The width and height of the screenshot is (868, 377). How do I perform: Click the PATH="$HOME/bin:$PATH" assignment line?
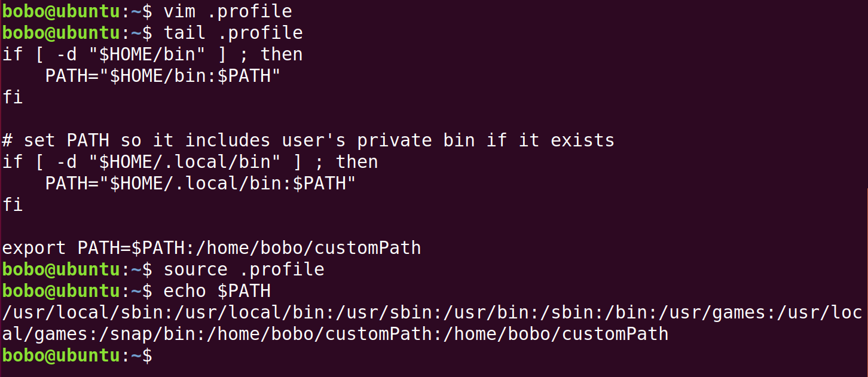tap(163, 76)
